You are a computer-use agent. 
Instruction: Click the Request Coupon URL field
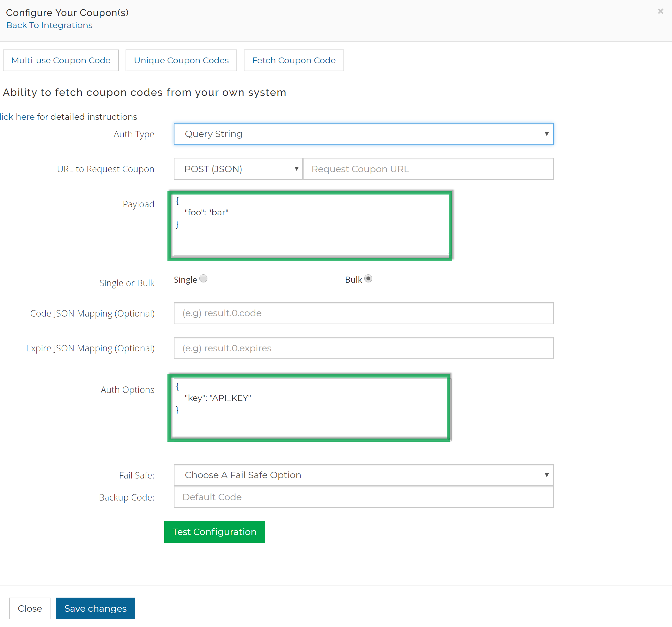click(428, 169)
